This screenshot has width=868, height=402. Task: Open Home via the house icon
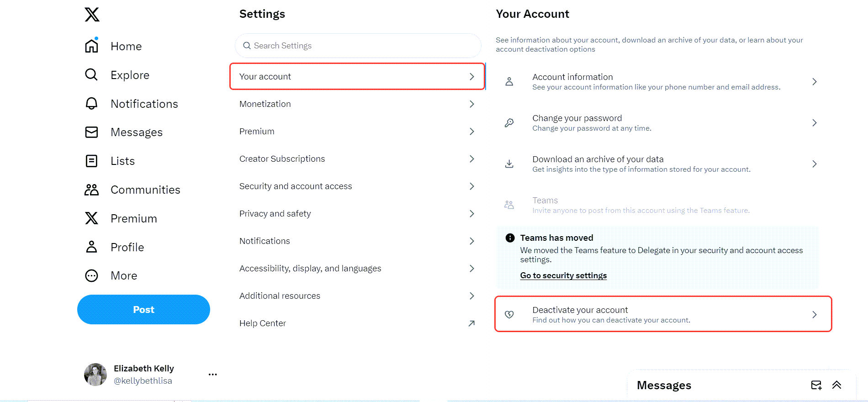coord(92,46)
